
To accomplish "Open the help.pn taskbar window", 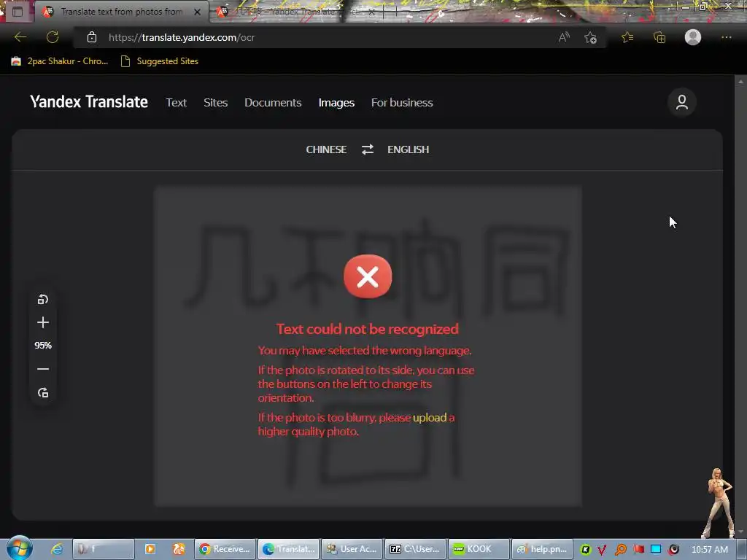I will tap(542, 549).
